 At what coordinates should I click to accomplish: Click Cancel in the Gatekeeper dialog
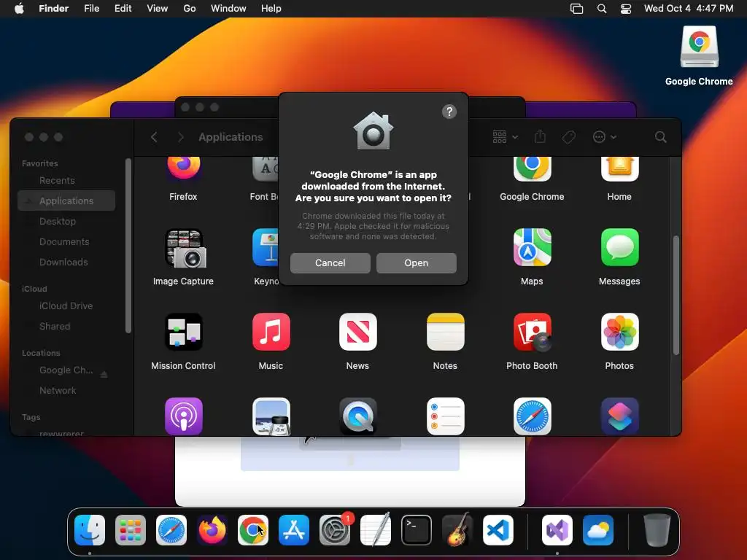pyautogui.click(x=330, y=262)
